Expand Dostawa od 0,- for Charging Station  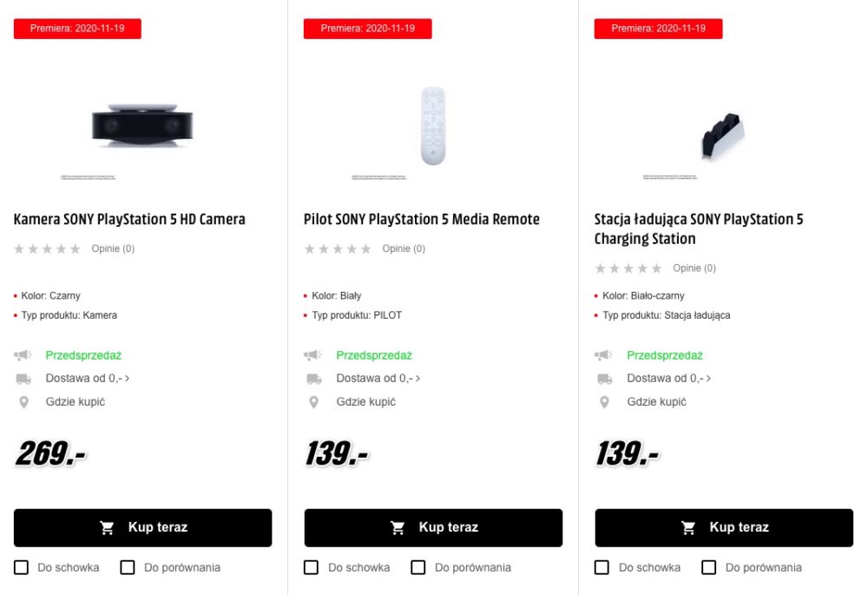click(668, 379)
